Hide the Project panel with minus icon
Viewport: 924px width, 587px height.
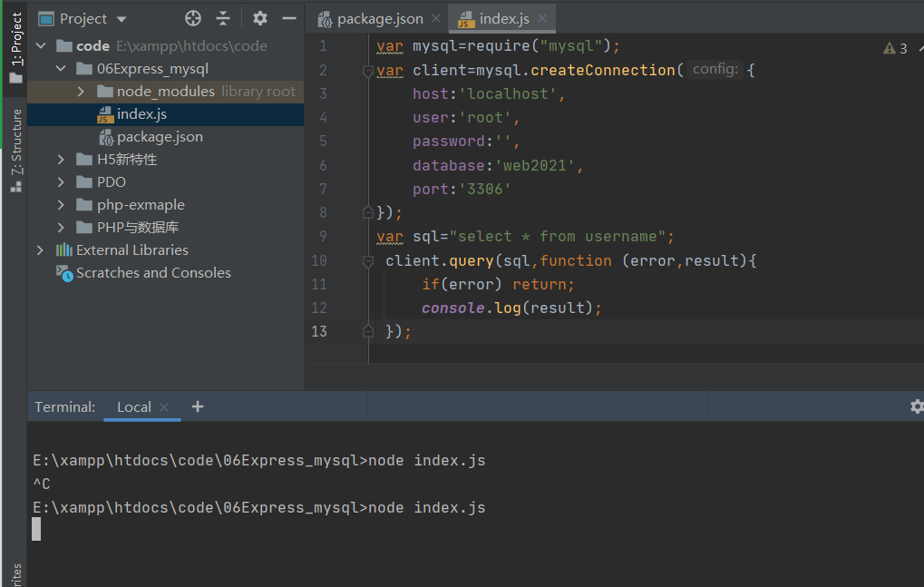pyautogui.click(x=288, y=18)
